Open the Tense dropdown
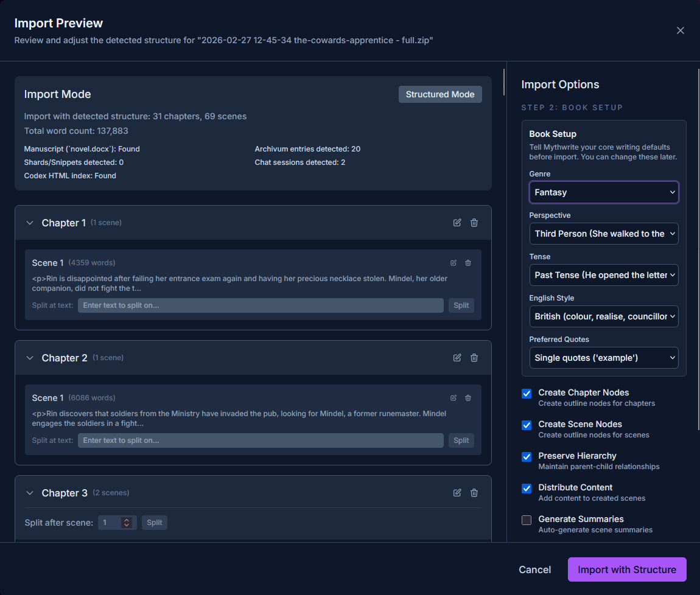Screen dimensions: 700x595 604,275
